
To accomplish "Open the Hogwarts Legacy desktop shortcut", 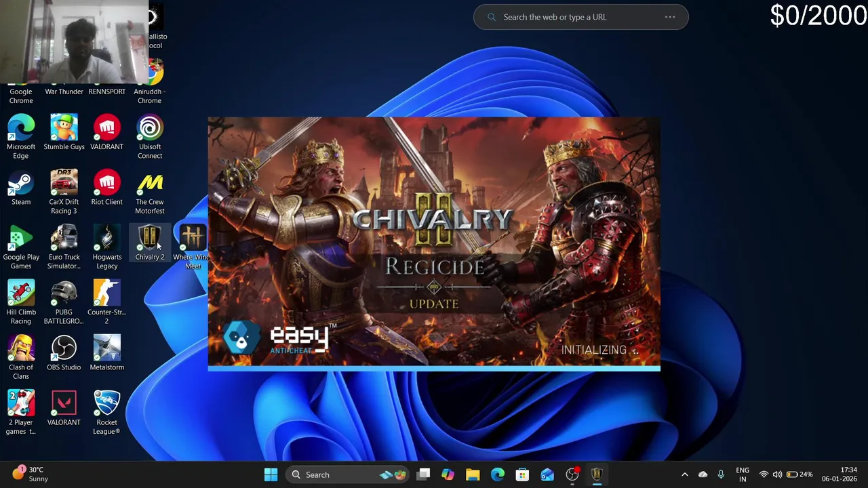I will pyautogui.click(x=106, y=247).
